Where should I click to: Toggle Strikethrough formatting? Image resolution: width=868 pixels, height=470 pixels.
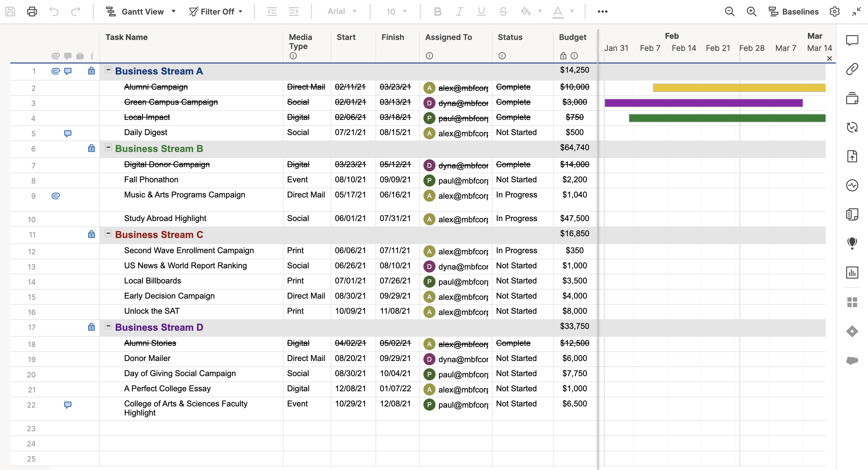pyautogui.click(x=503, y=12)
